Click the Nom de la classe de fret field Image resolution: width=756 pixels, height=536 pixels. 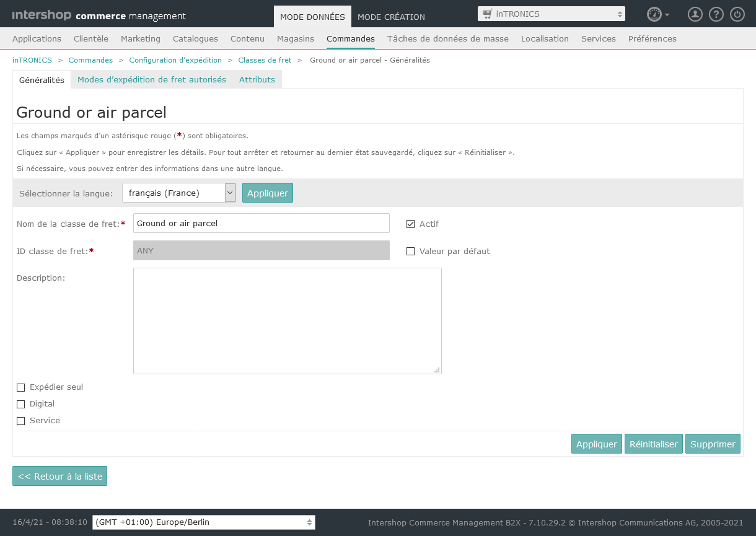(261, 223)
